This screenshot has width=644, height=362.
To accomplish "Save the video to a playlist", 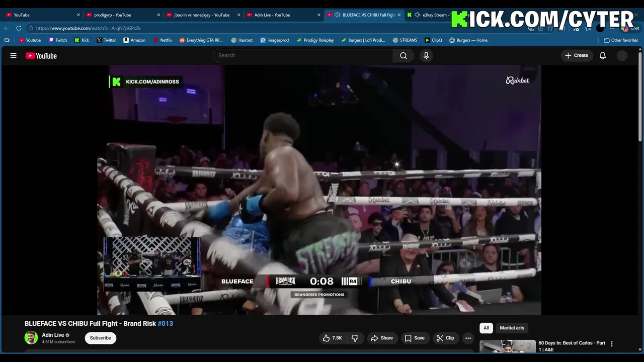I will [415, 338].
